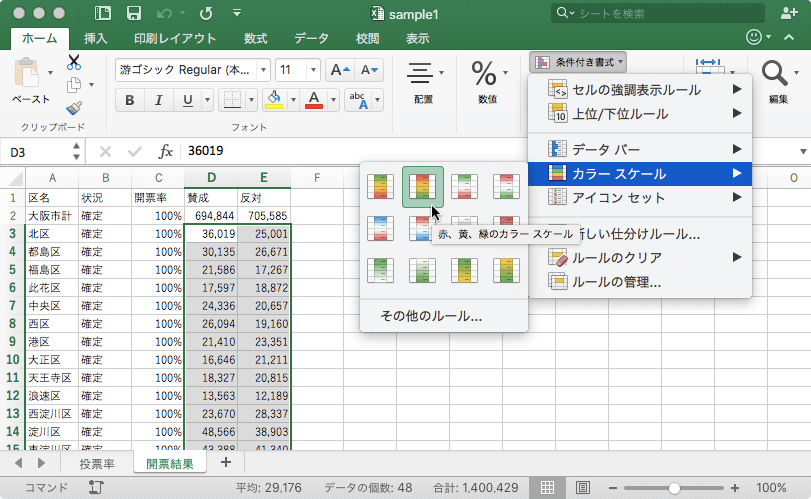Apply the yellow-to-green color scale preset
This screenshot has width=811, height=499.
(x=506, y=270)
